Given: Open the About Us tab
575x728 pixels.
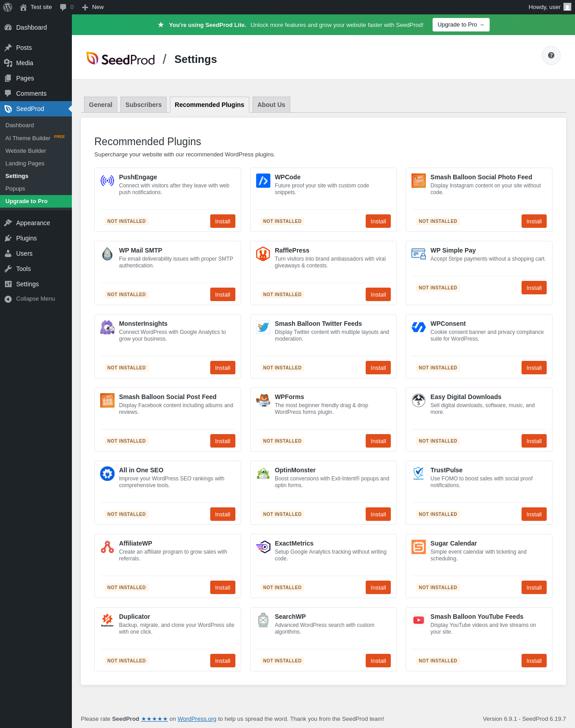Looking at the screenshot, I should pos(271,105).
